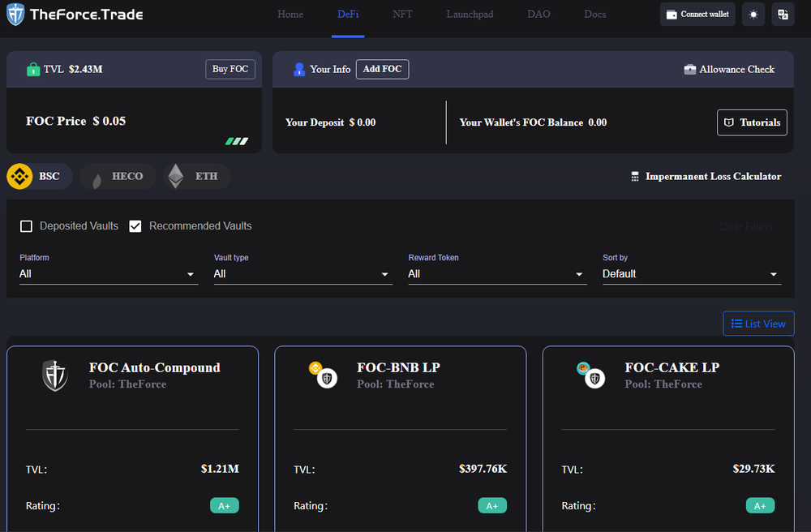This screenshot has height=532, width=811.
Task: Click the BSC chain logo icon
Action: [x=19, y=176]
